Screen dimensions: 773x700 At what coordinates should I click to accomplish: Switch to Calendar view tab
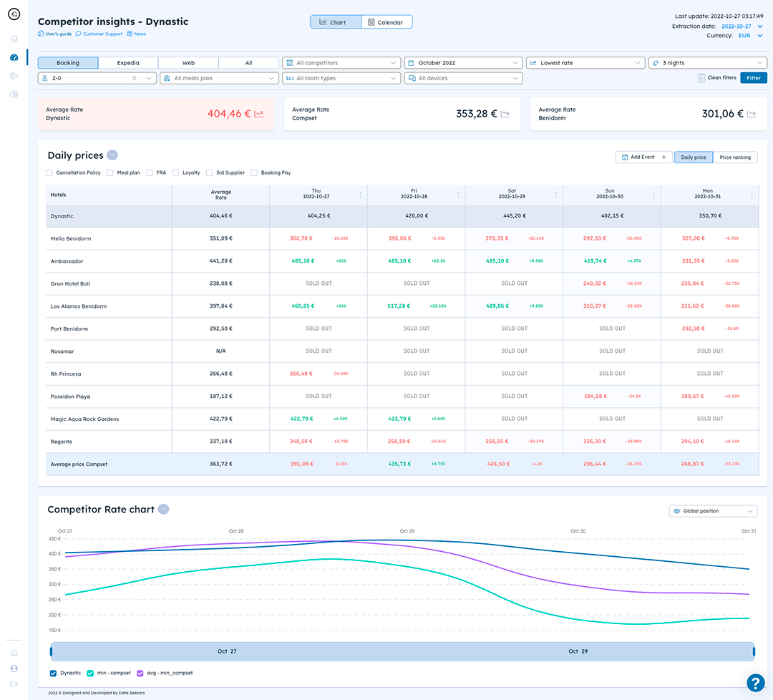click(x=386, y=22)
